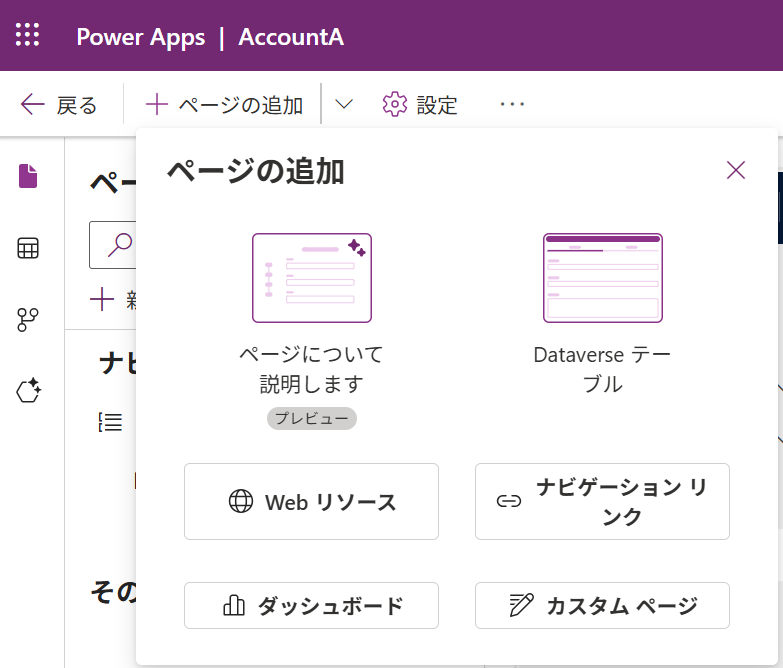The width and height of the screenshot is (783, 668).
Task: Click the ページの追加 toolbar button
Action: (x=224, y=105)
